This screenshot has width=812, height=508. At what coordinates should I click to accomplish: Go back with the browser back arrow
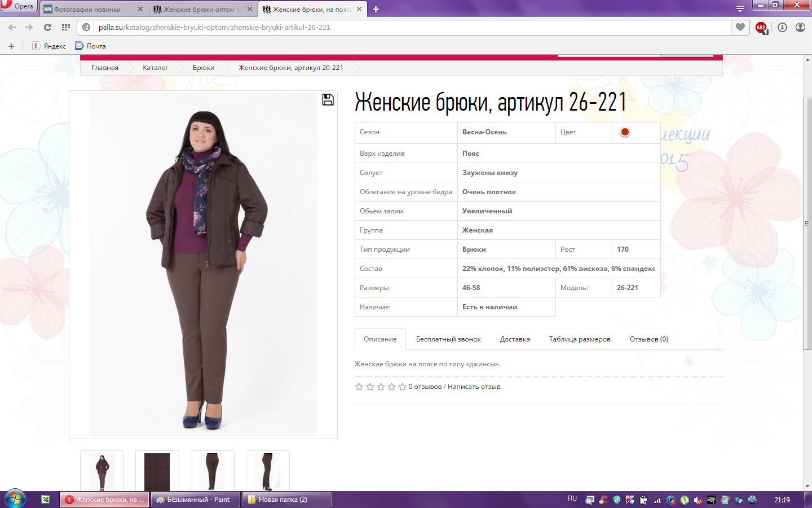click(12, 27)
